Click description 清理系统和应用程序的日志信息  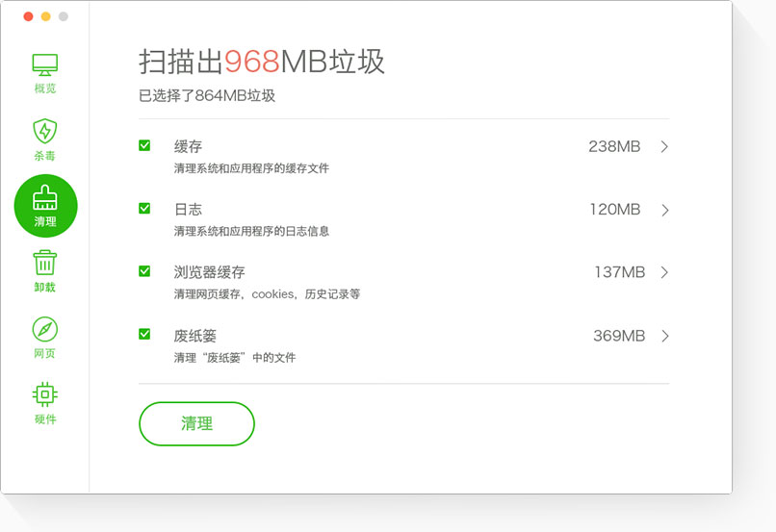click(251, 231)
